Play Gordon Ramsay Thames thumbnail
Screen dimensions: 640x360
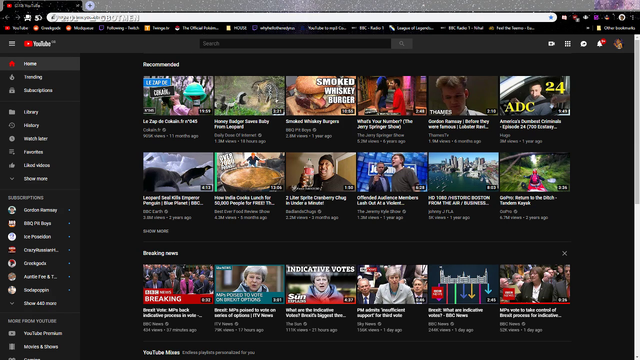click(463, 96)
